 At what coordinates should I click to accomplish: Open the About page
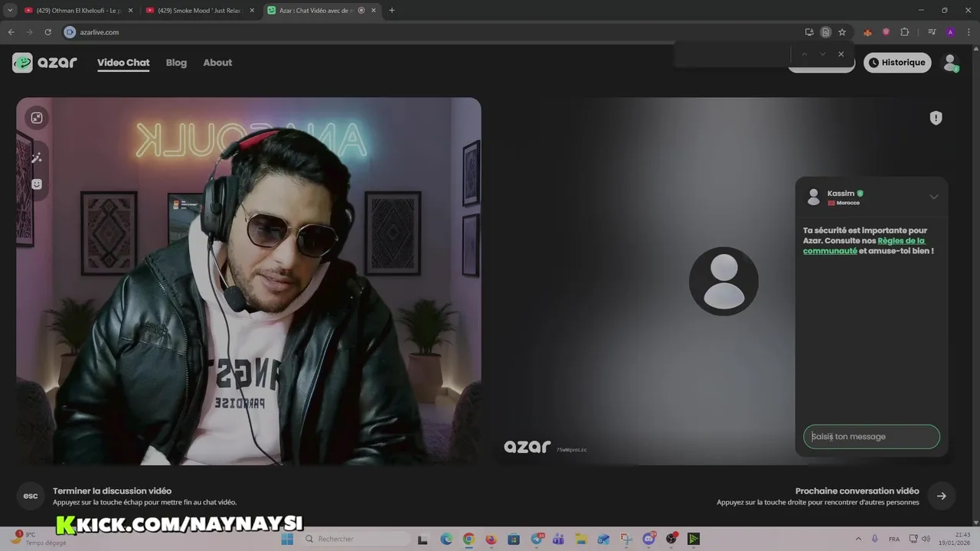[x=217, y=63]
